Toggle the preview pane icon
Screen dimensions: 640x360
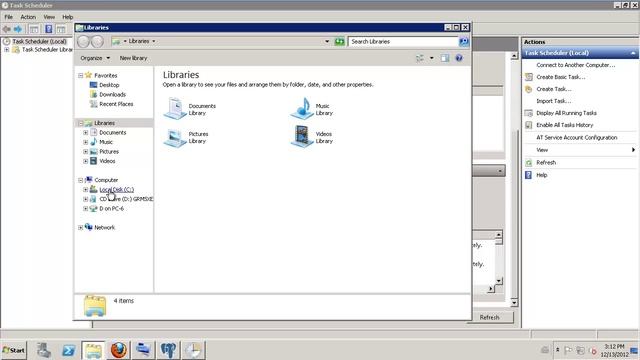(x=445, y=58)
